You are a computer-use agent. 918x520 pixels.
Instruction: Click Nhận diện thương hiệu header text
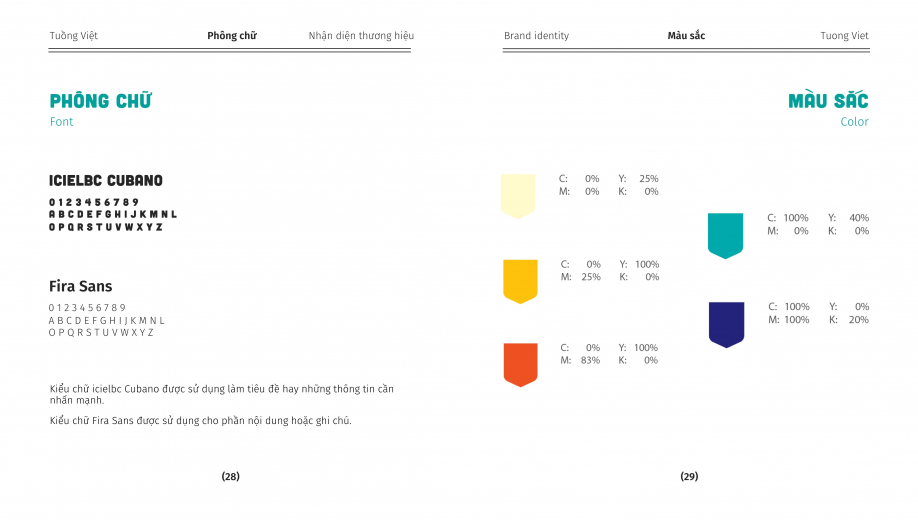point(361,36)
